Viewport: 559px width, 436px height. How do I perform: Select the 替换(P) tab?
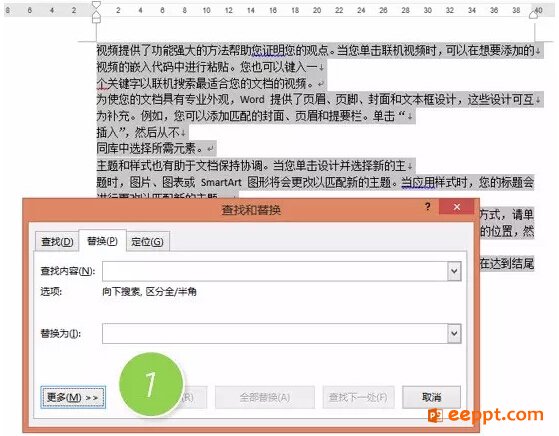click(102, 241)
